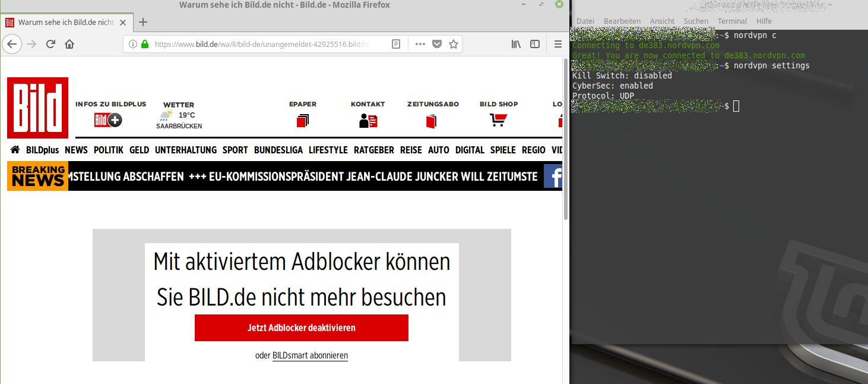
Task: Go to GELD section
Action: click(x=140, y=150)
